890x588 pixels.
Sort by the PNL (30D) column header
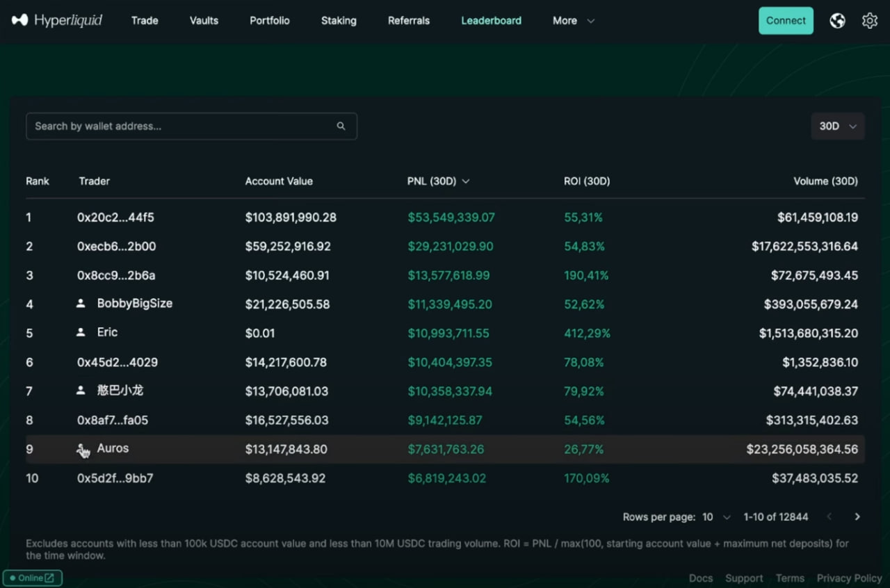(x=437, y=181)
